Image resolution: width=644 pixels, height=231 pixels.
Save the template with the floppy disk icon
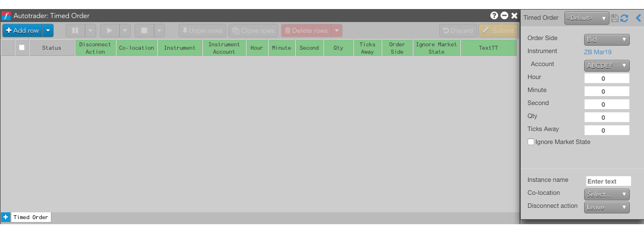[x=615, y=18]
